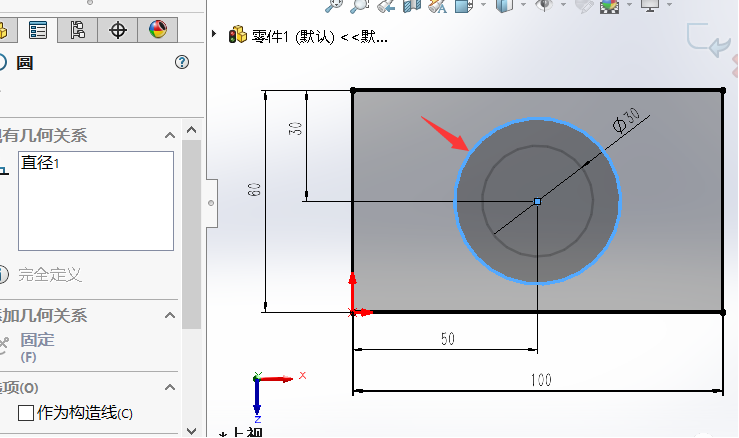Switch to the ConfigurationManager tab
Viewport: 739px width, 438px height.
(77, 30)
